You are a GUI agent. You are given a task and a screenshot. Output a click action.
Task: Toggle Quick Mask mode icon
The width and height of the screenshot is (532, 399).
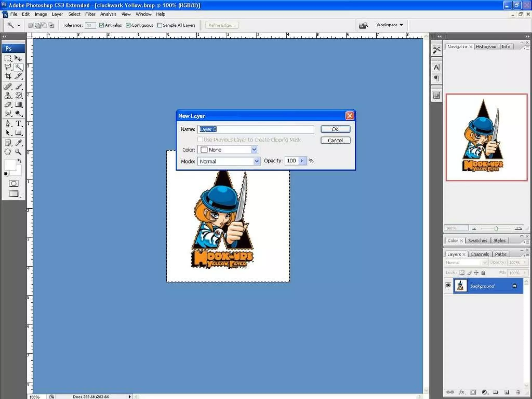click(14, 183)
